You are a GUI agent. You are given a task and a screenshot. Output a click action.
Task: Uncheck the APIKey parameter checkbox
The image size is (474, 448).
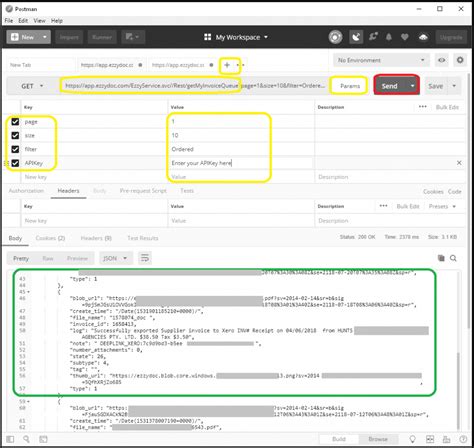point(15,163)
